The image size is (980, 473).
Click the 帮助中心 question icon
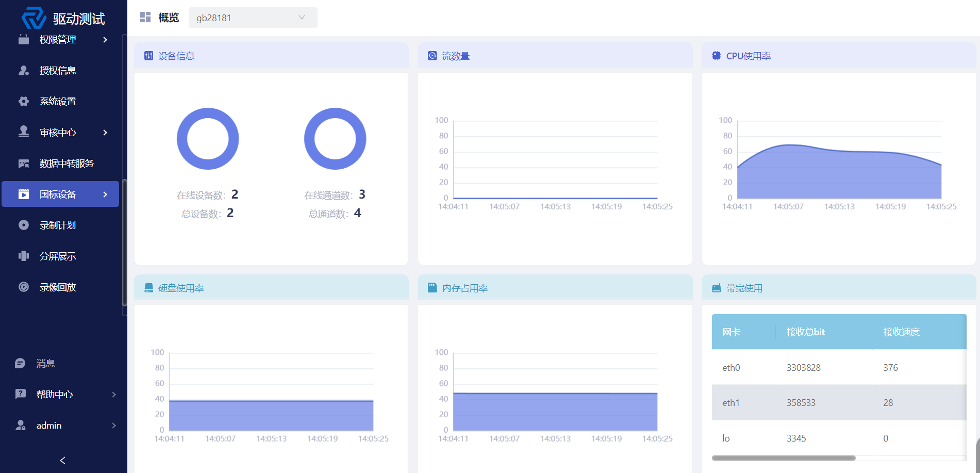point(20,394)
